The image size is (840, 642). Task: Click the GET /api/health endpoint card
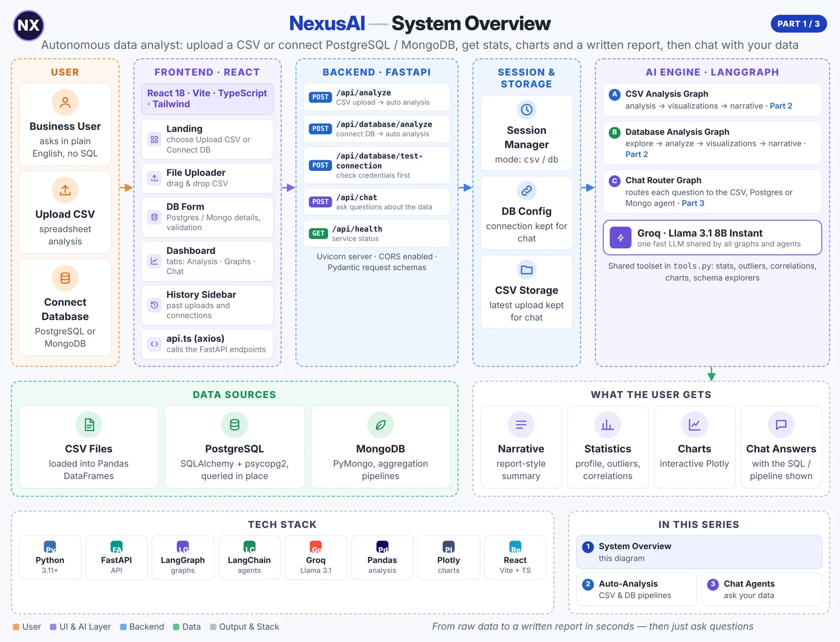[377, 233]
